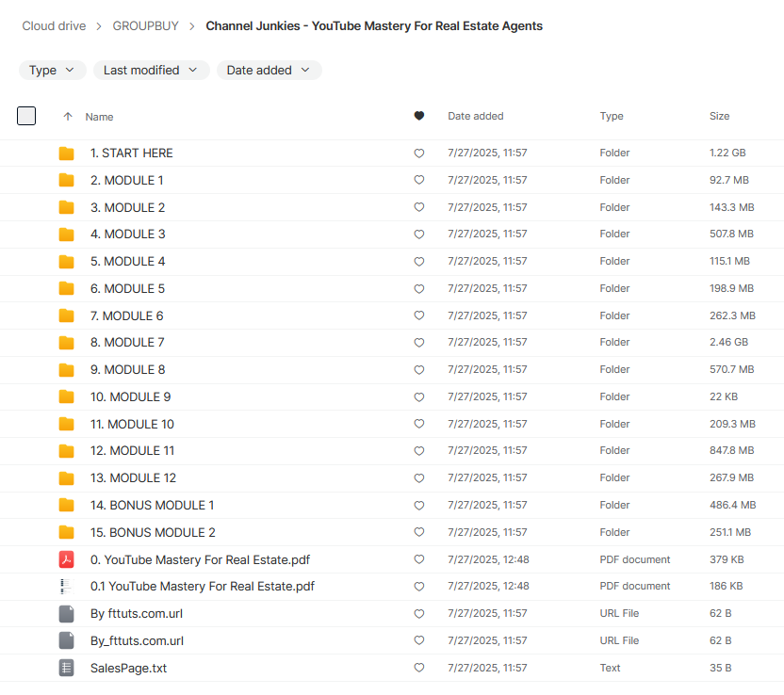This screenshot has height=695, width=784.
Task: Sort by the Type column header
Action: 612,116
